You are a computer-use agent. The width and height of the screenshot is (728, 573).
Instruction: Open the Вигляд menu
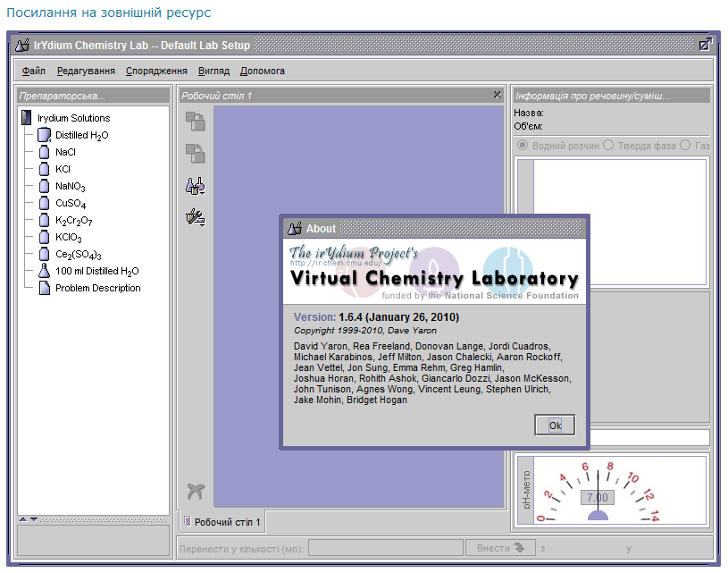(x=213, y=71)
